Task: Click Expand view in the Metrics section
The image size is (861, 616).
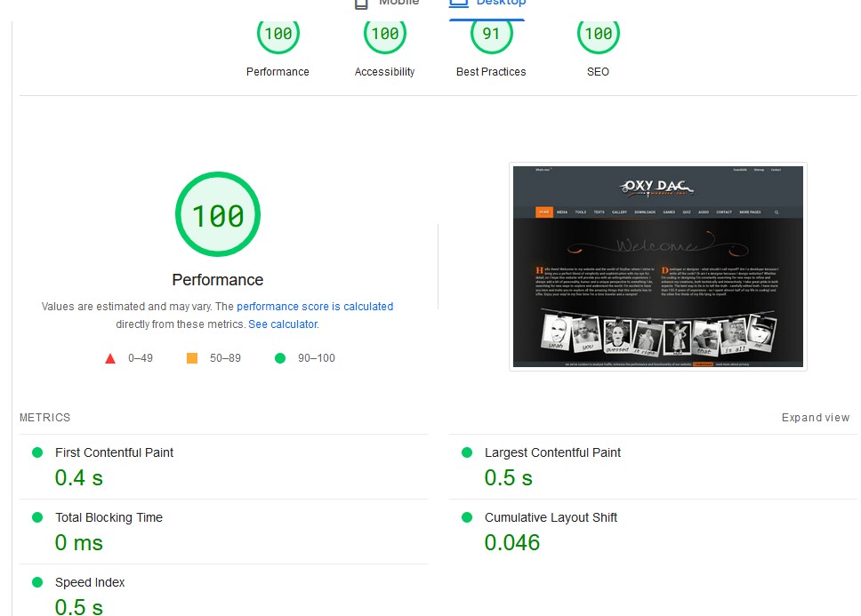Action: coord(816,418)
